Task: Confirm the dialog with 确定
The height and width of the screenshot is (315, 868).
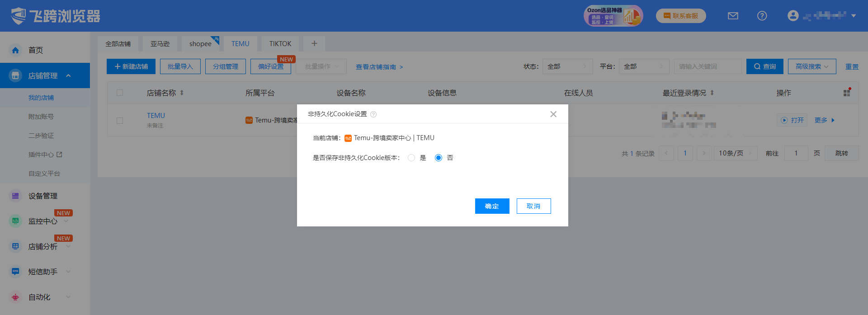Action: coord(492,206)
